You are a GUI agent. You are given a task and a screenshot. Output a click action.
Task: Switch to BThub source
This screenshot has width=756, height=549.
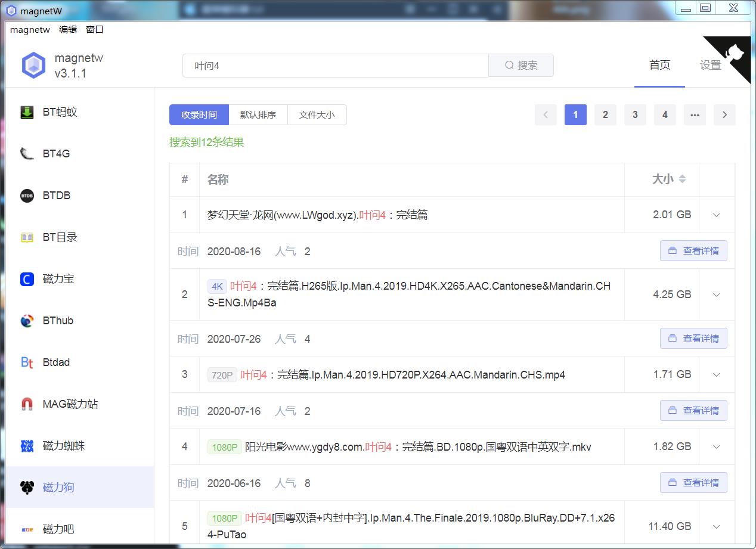79,321
